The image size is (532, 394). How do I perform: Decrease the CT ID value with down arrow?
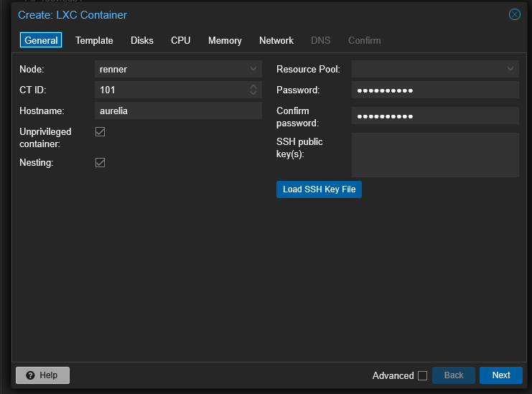[x=253, y=93]
